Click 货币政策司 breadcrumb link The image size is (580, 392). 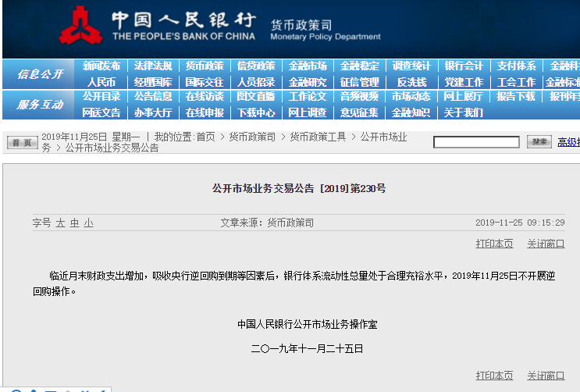pos(252,137)
